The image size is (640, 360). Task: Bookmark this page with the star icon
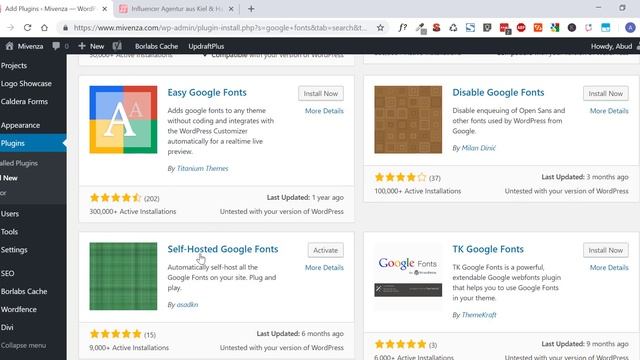pos(380,28)
